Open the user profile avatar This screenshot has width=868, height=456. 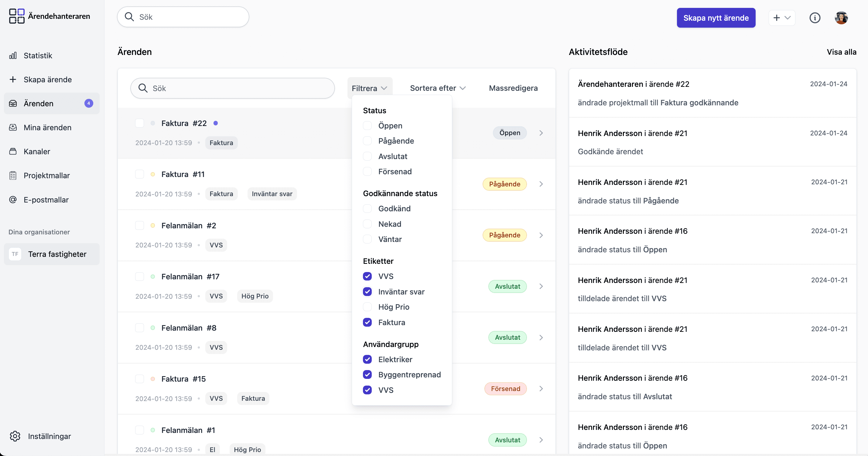[841, 18]
